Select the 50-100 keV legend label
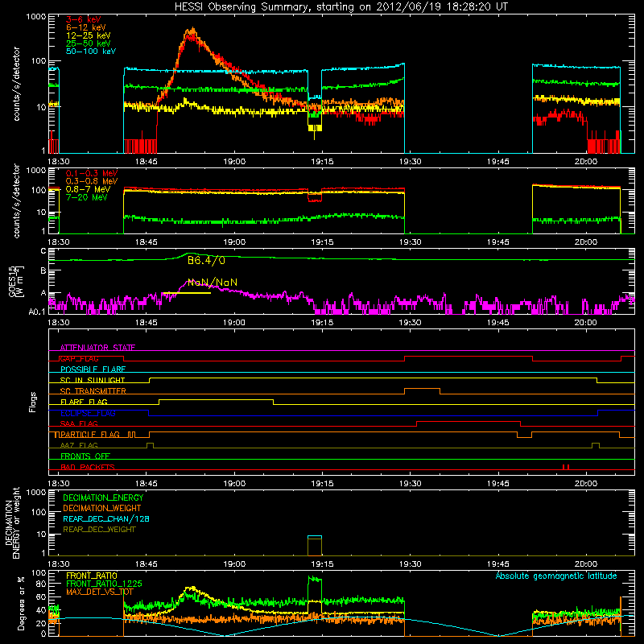644x644 pixels. (91, 52)
